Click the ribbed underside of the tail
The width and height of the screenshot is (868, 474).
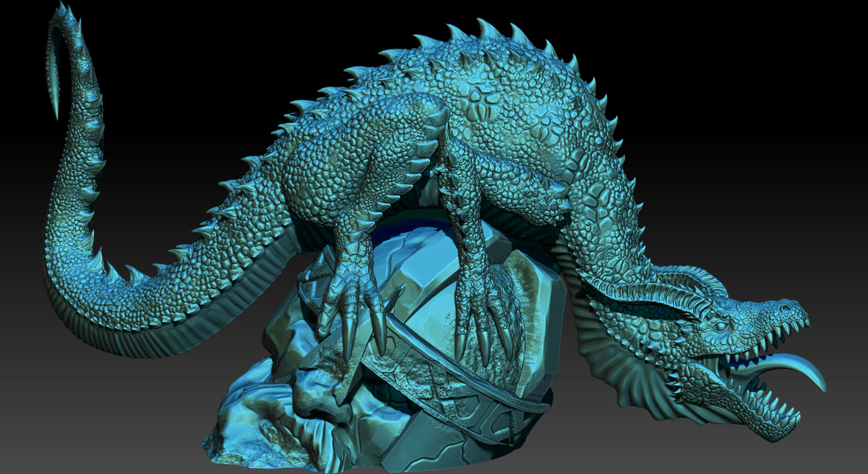[x=150, y=342]
